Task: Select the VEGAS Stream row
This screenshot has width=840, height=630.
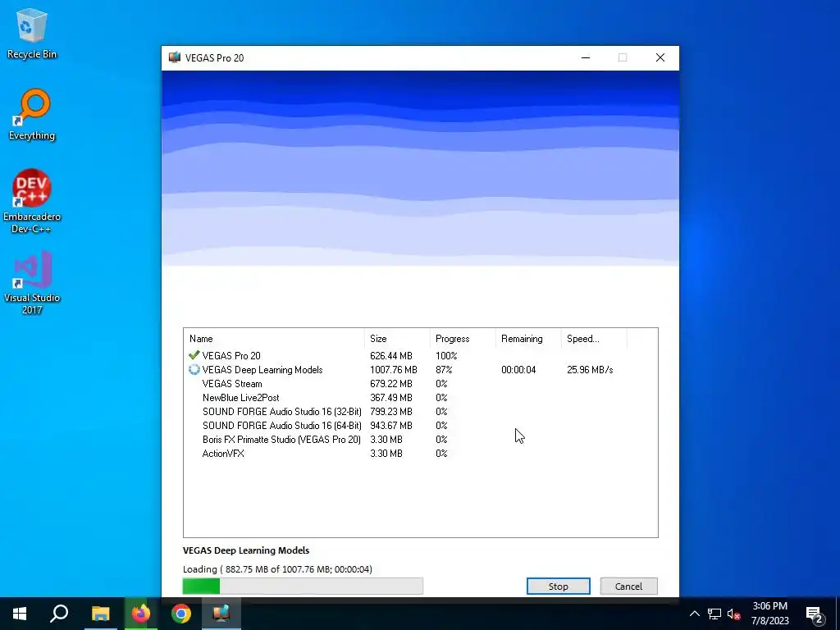Action: point(421,384)
